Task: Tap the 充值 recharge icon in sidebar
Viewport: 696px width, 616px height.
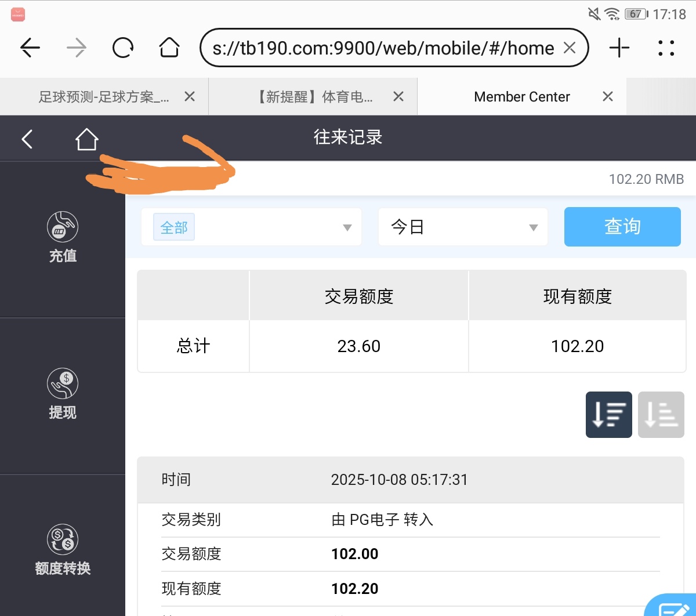Action: pyautogui.click(x=63, y=227)
